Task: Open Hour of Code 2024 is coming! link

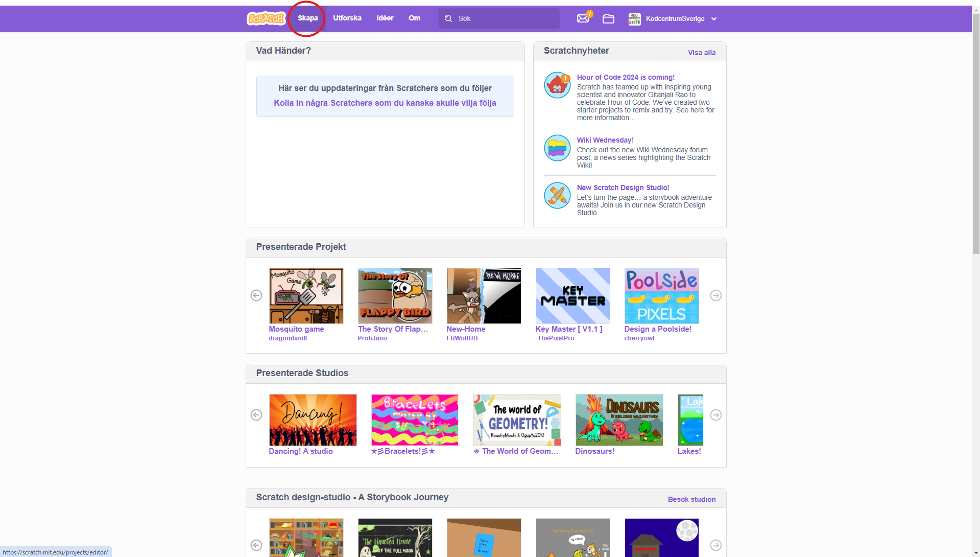Action: pos(626,77)
